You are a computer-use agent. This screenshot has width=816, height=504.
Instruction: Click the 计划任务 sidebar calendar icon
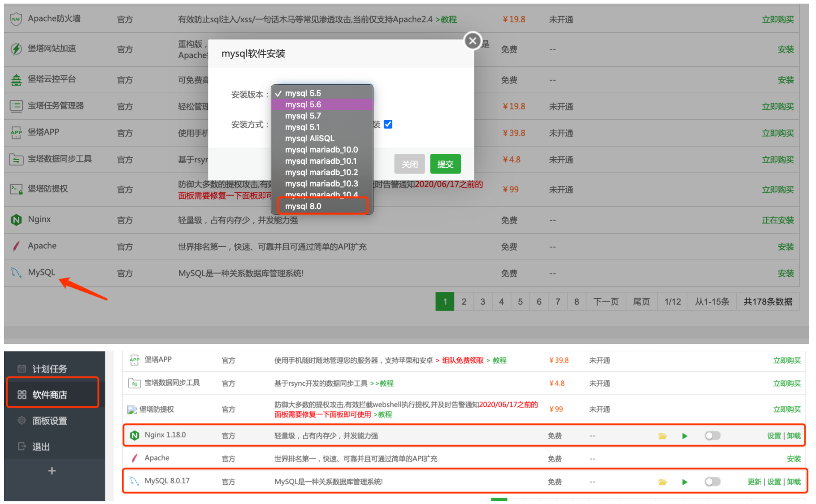tap(22, 369)
